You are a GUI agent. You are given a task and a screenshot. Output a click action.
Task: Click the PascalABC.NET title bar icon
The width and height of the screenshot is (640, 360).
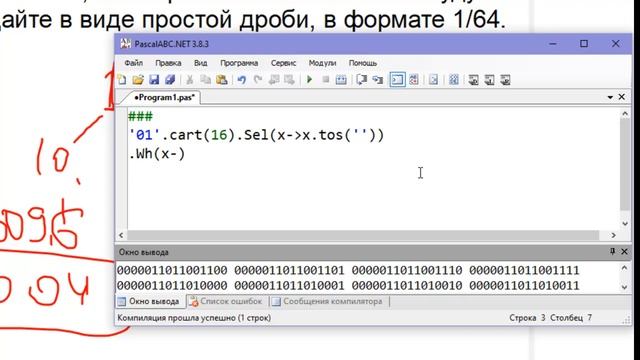tap(126, 44)
